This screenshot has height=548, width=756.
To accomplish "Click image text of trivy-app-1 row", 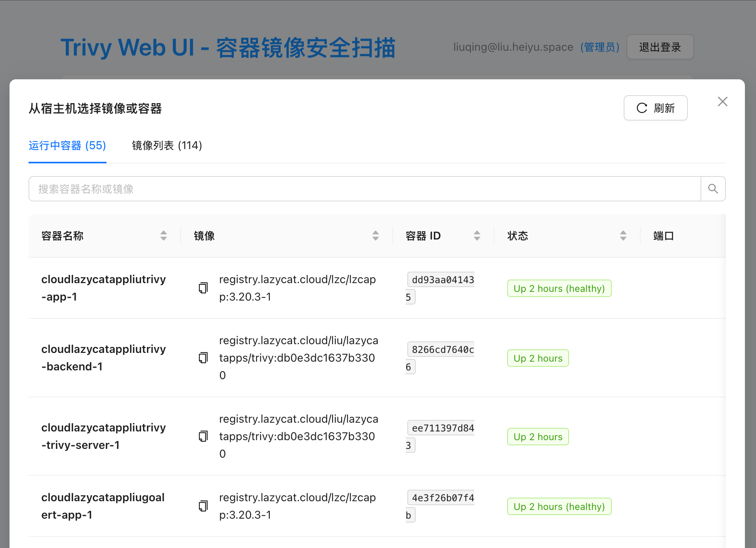I will pos(298,288).
